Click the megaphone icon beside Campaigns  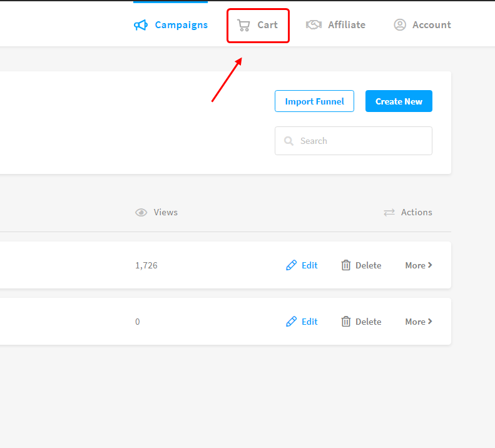pyautogui.click(x=141, y=25)
